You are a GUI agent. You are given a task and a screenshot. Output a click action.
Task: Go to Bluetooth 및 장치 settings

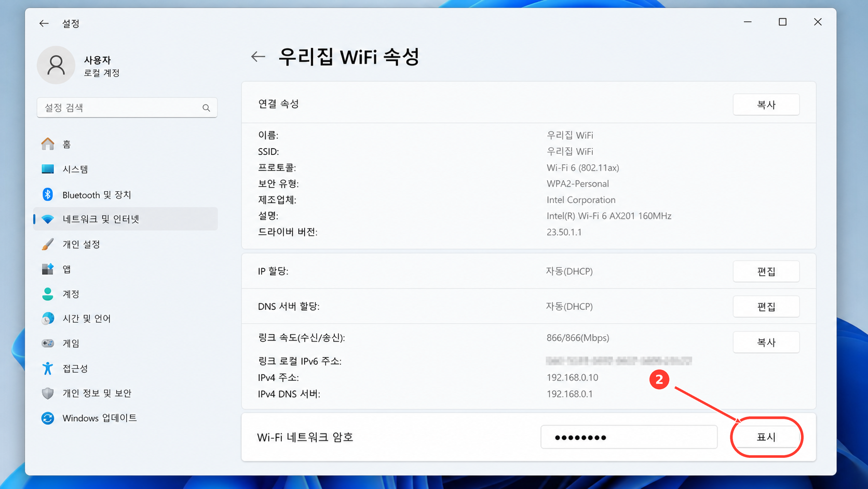126,194
